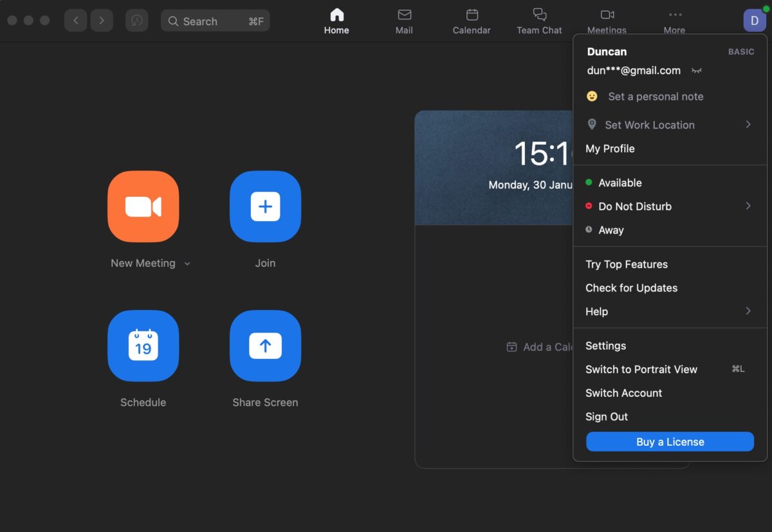The width and height of the screenshot is (772, 532).
Task: Click the Buy a License button
Action: tap(670, 442)
